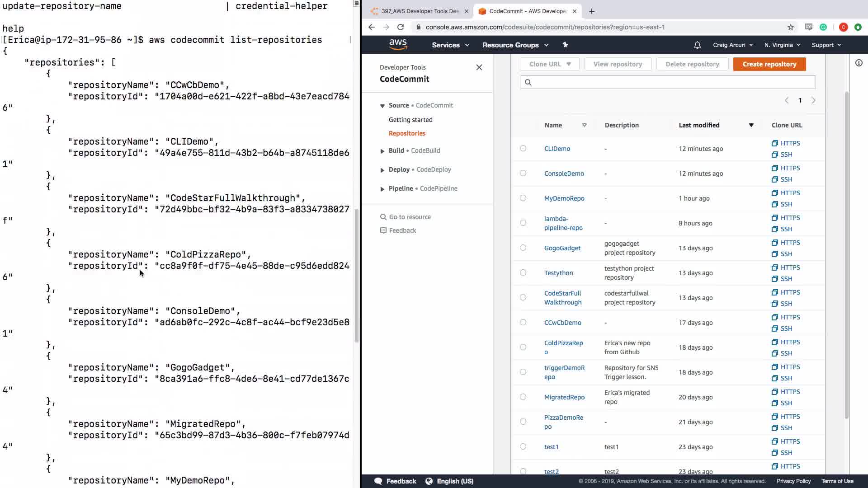
Task: Bookmark page using the star icon
Action: (x=791, y=27)
